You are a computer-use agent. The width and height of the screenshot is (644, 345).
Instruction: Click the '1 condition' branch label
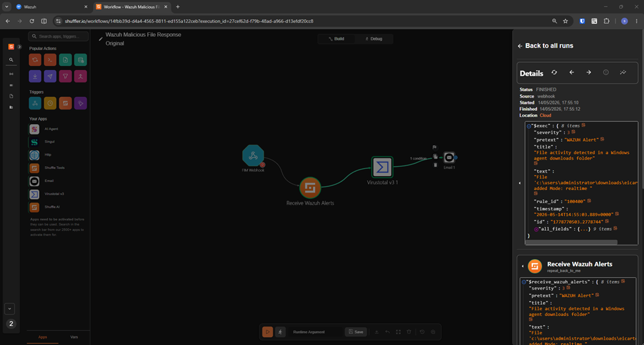(x=418, y=158)
